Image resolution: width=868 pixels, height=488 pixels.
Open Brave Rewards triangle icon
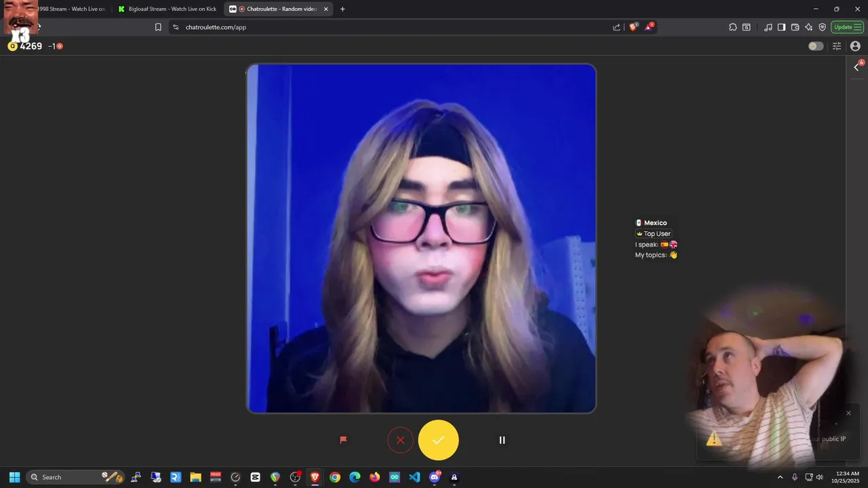(650, 27)
